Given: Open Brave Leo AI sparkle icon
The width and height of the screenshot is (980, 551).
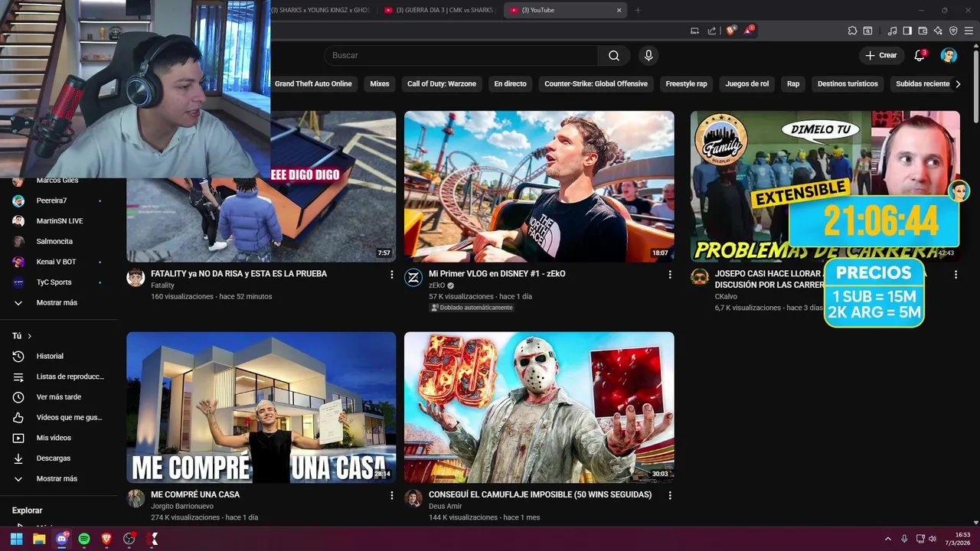Looking at the screenshot, I should coord(938,31).
